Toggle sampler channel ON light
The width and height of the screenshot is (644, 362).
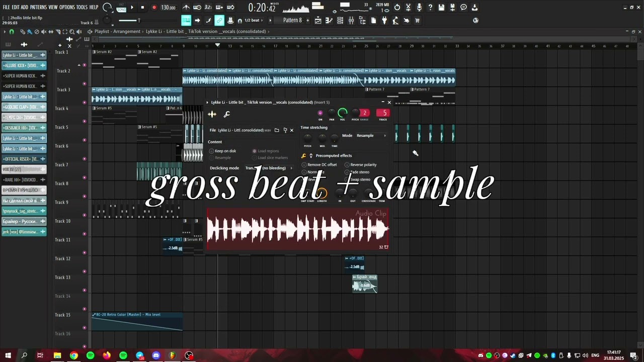tap(320, 113)
